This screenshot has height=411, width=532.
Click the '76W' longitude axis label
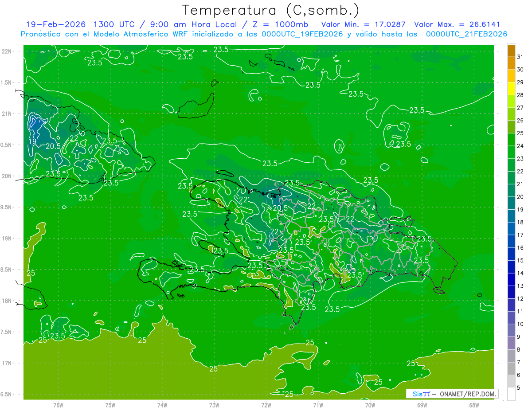[x=58, y=405]
